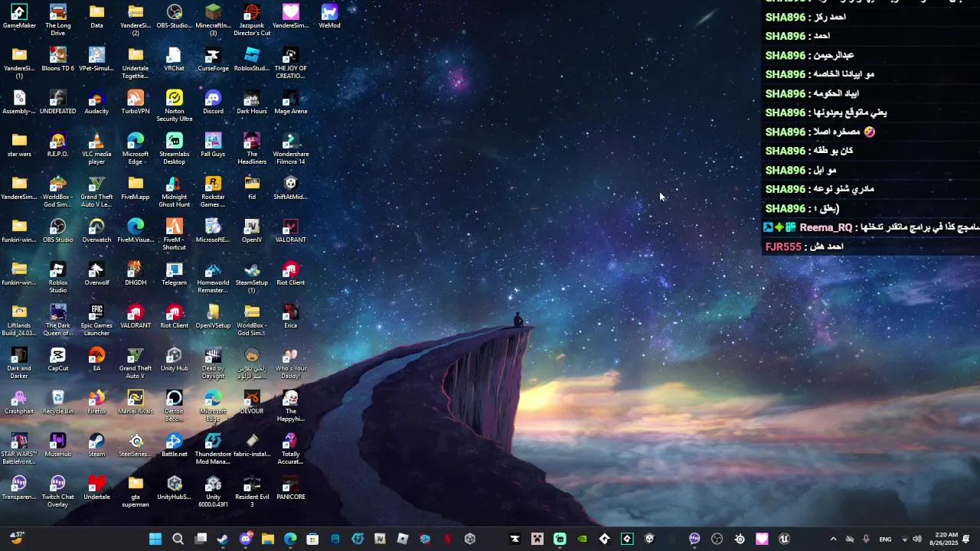The width and height of the screenshot is (980, 551).
Task: Select the Data folder on desktop
Action: click(96, 16)
